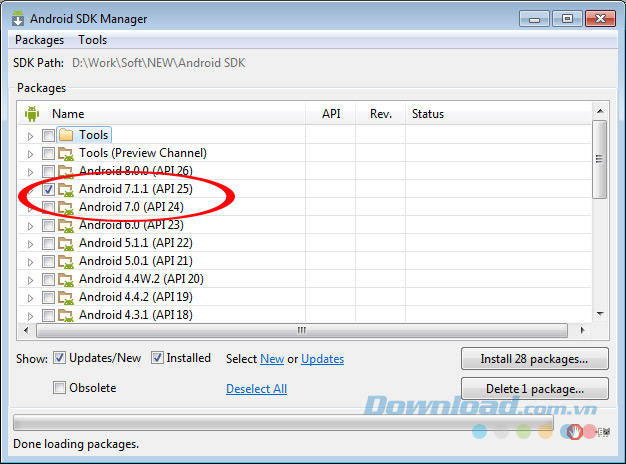The width and height of the screenshot is (626, 464).
Task: Click the Android SDK Manager title bar icon
Action: (x=18, y=18)
